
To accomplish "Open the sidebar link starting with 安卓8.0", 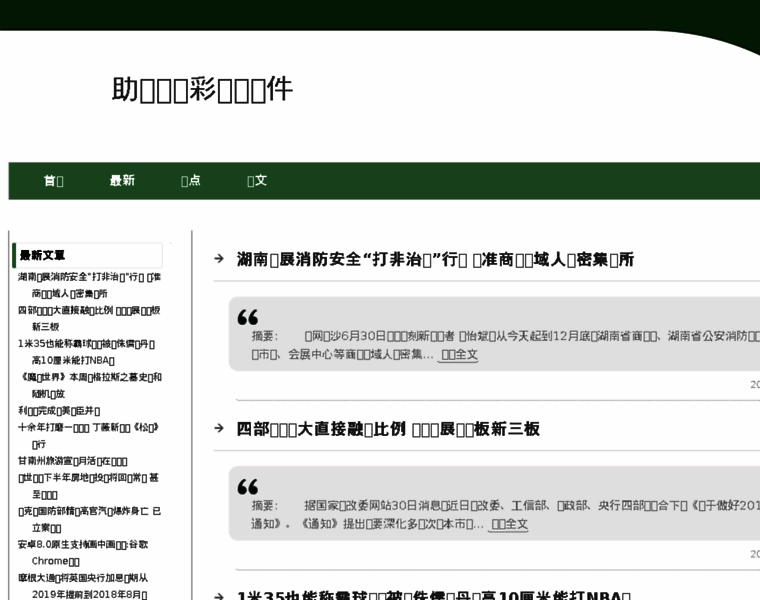I will (x=83, y=553).
